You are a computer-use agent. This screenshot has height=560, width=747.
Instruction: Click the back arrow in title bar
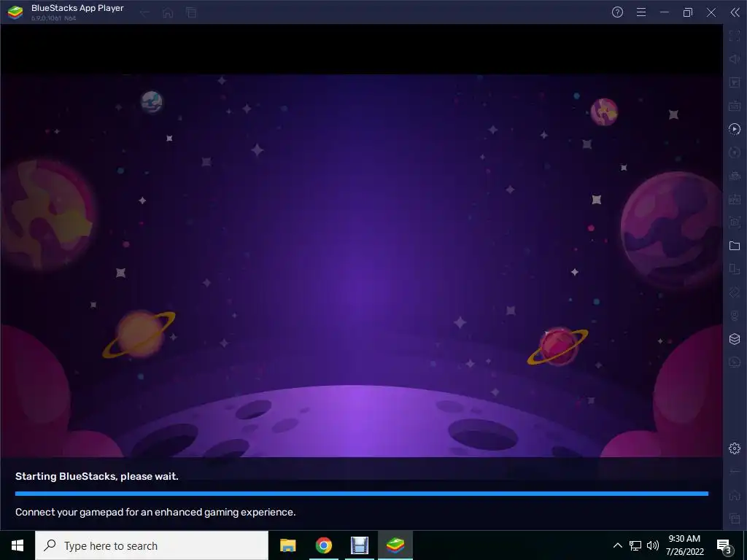point(144,13)
